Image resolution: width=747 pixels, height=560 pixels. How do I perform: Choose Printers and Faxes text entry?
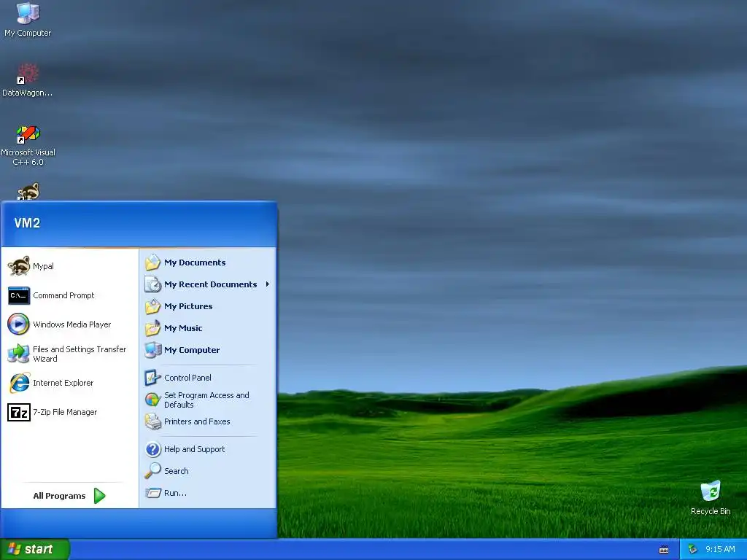[x=197, y=421]
